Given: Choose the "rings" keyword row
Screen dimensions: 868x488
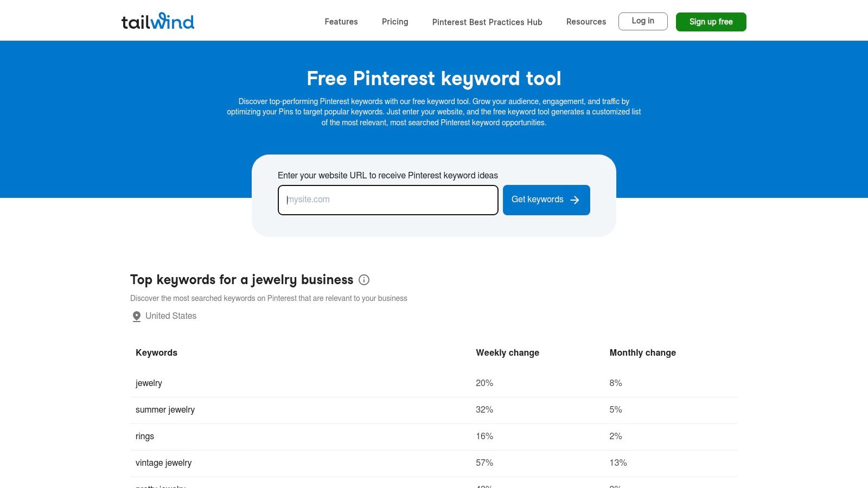Looking at the screenshot, I should point(145,436).
